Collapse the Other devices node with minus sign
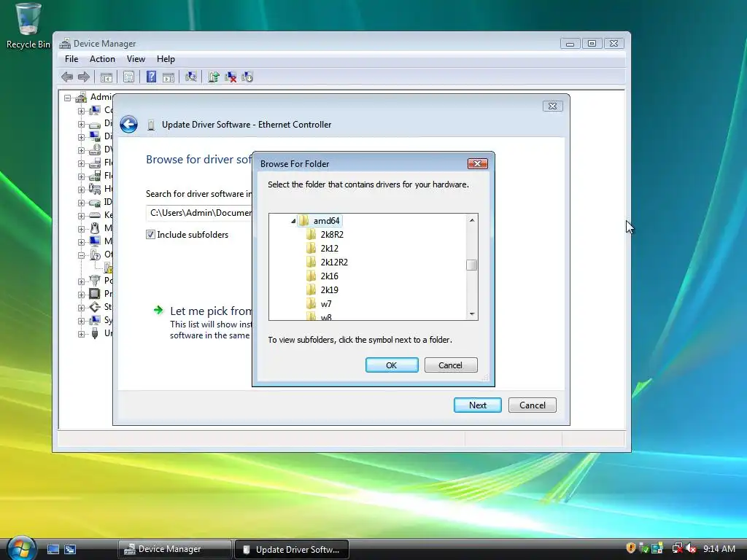 [81, 254]
